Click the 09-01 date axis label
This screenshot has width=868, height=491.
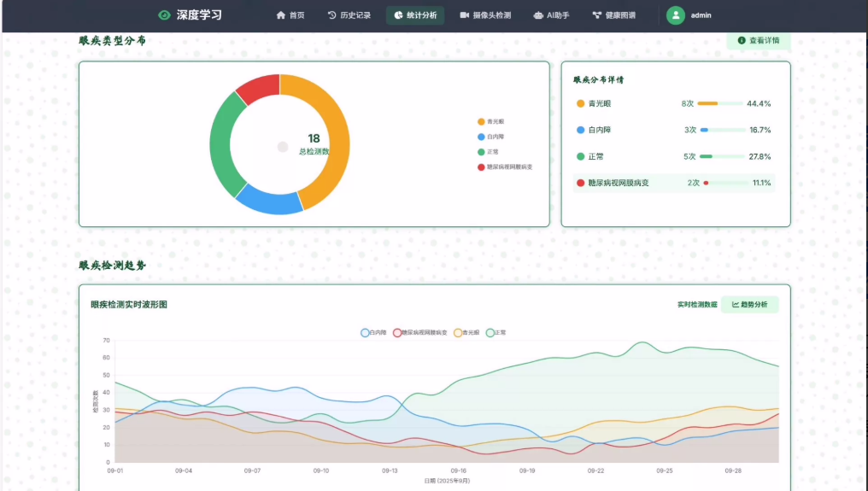tap(115, 471)
